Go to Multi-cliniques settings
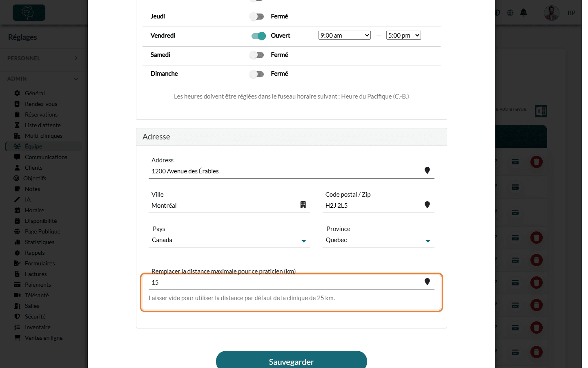588x368 pixels. [43, 136]
